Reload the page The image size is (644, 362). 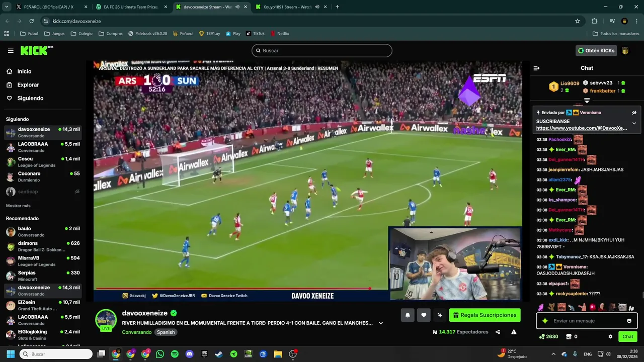pos(31,21)
